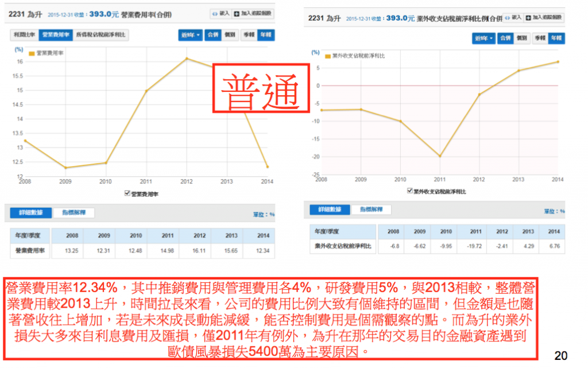This screenshot has height=369, width=588.
Task: Uncheck the 營業費用率 checkbox below left chart
Action: click(127, 193)
